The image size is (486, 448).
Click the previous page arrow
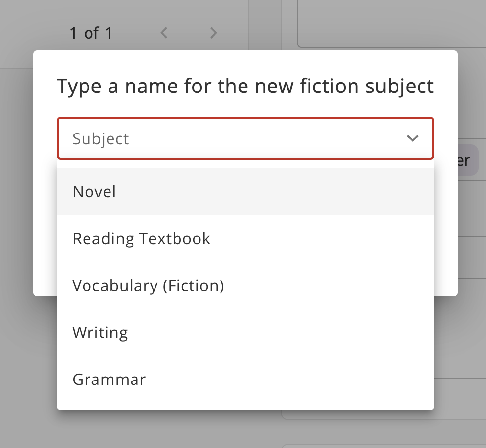pyautogui.click(x=164, y=33)
